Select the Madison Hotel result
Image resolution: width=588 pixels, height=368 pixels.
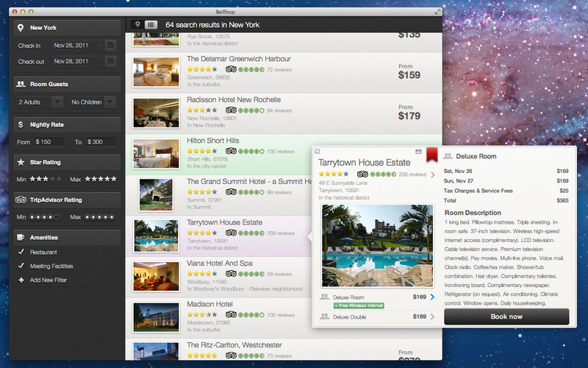click(x=219, y=318)
